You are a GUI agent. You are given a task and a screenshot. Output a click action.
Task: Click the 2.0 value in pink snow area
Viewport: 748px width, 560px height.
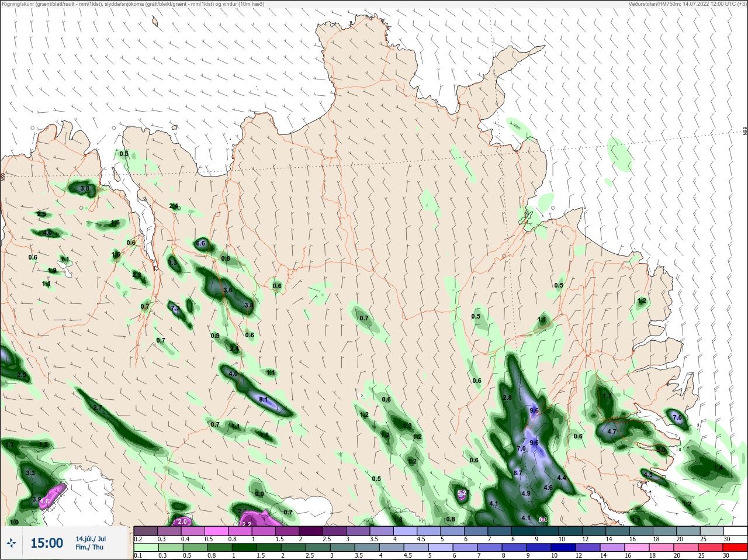[x=182, y=521]
